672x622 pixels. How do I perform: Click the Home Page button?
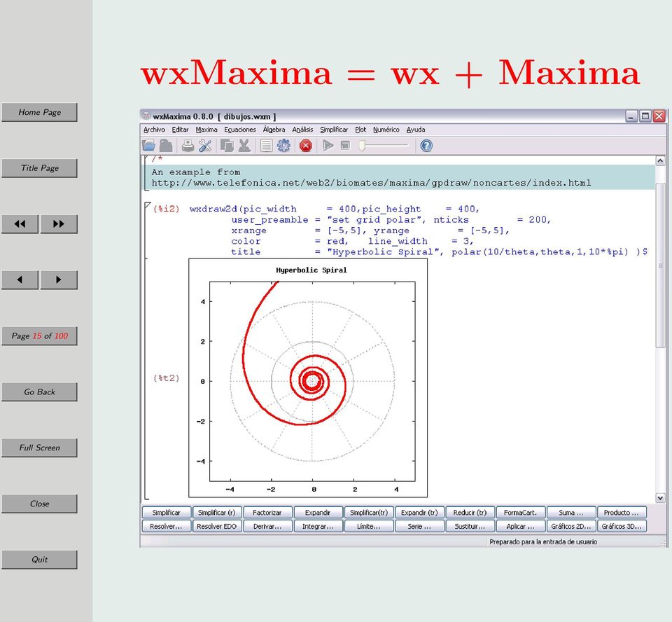pos(39,112)
